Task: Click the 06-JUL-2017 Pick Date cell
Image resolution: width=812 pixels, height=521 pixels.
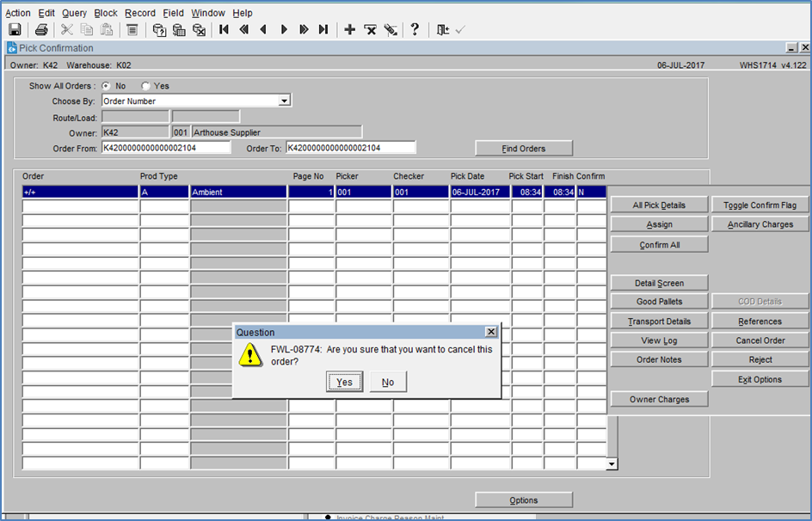Action: point(480,192)
